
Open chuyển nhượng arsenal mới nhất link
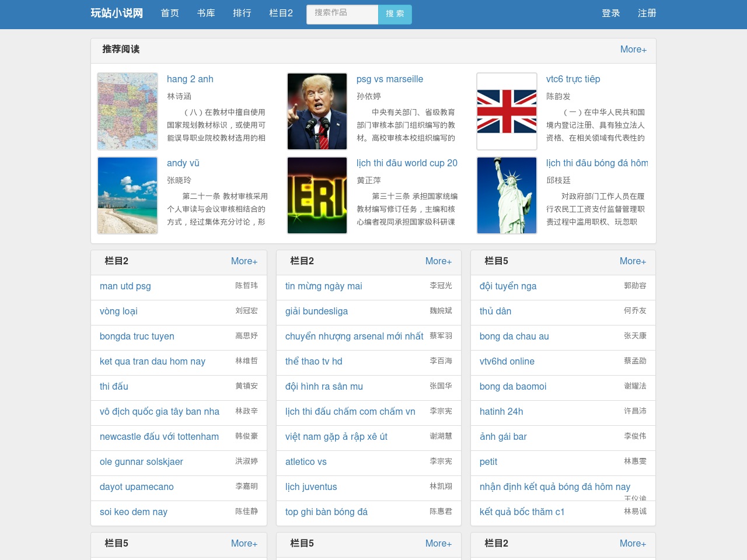[x=354, y=337]
